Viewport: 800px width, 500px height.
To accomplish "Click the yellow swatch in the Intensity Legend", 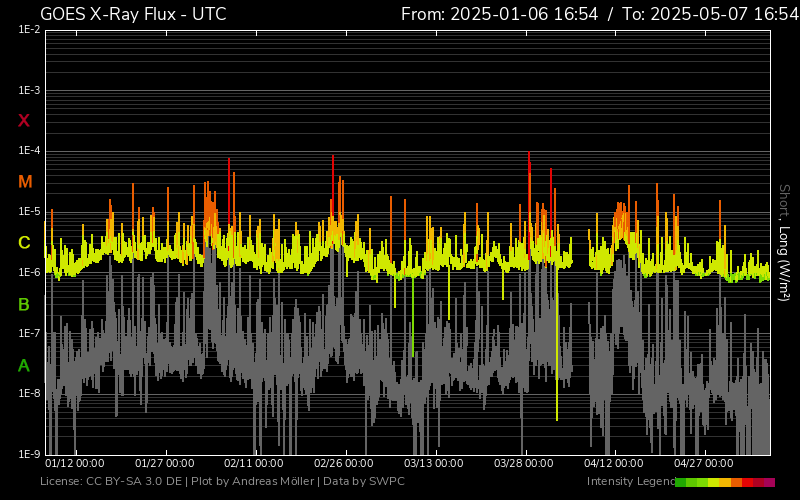I will click(714, 483).
